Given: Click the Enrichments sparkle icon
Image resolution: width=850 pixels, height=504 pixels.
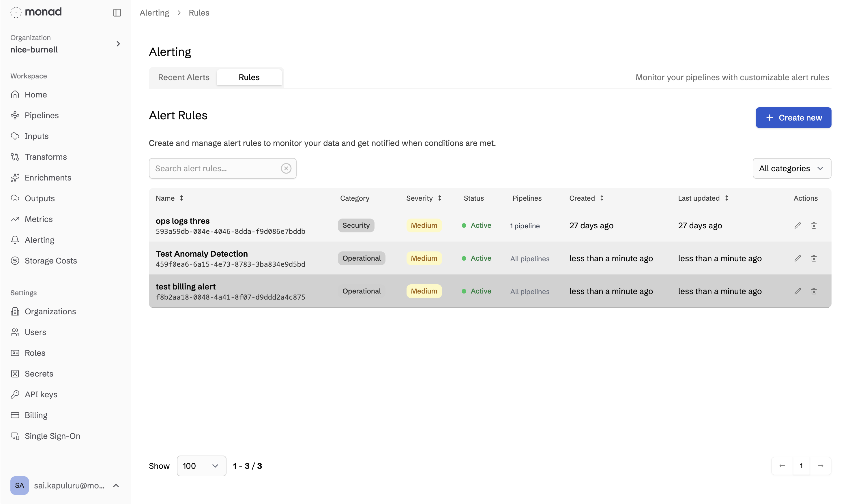Looking at the screenshot, I should (15, 177).
